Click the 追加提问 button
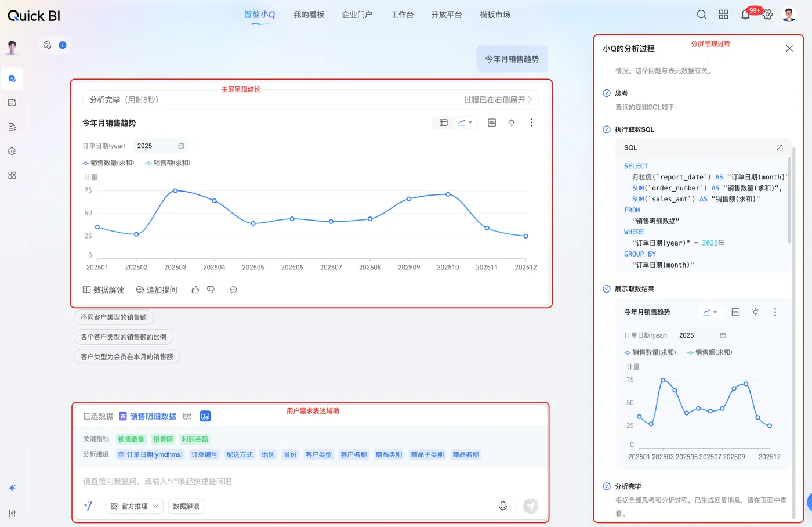The image size is (812, 527). pyautogui.click(x=157, y=290)
